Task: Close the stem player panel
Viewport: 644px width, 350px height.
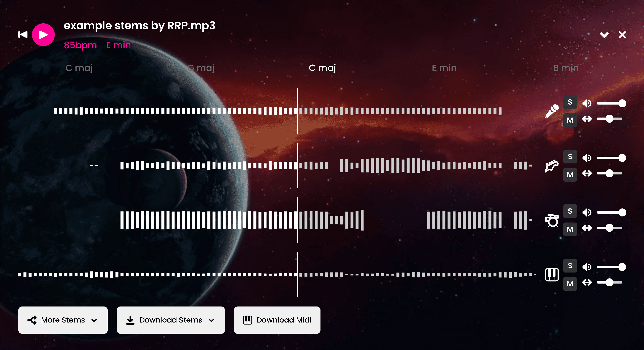Action: [x=622, y=35]
